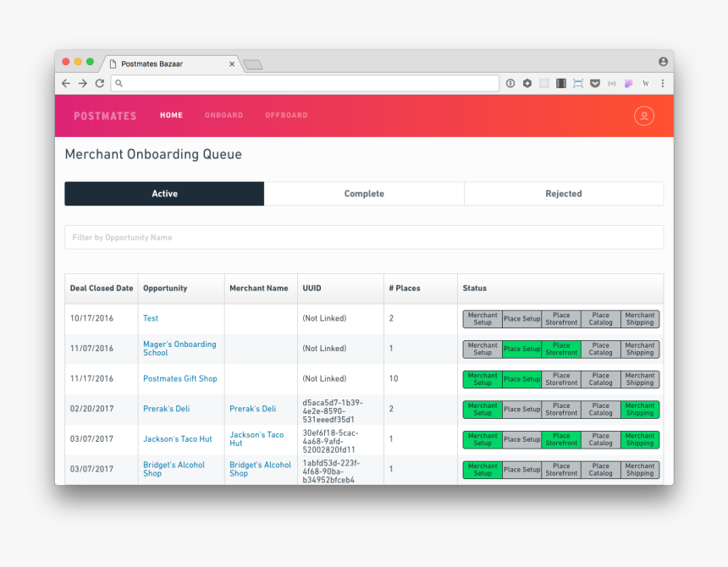Toggle Merchant Shipping for Prerak's Deli
This screenshot has height=567, width=728.
640,410
